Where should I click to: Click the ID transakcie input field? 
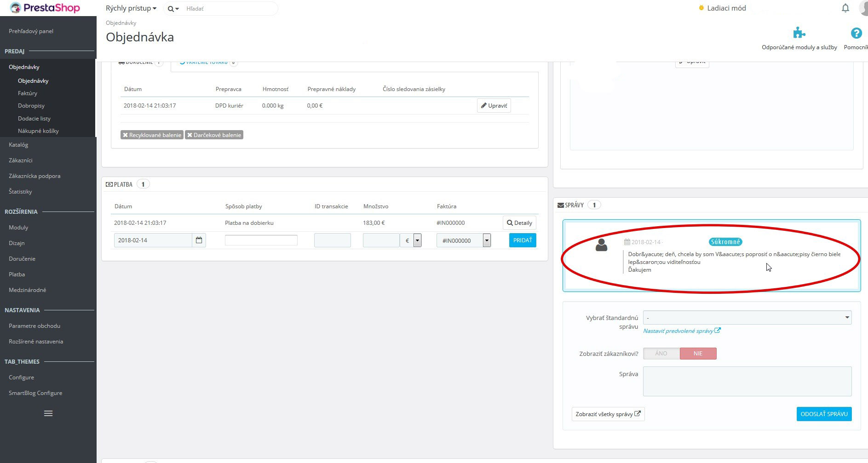tap(333, 240)
